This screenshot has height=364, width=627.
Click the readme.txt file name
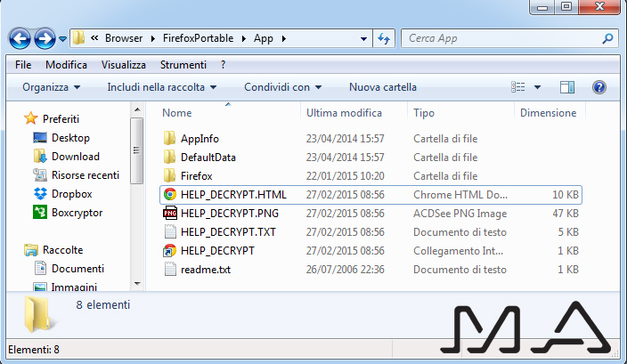coord(206,270)
